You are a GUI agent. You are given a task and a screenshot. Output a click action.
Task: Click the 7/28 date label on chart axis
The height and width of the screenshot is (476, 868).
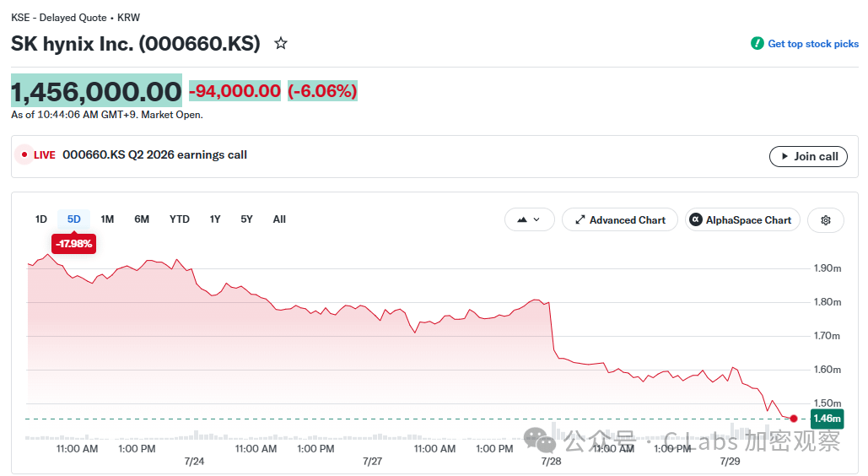pyautogui.click(x=552, y=461)
